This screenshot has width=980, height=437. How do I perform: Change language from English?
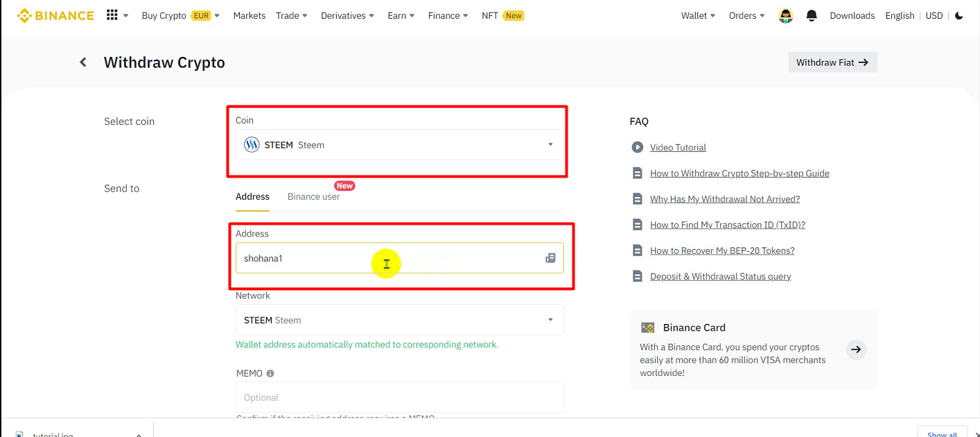[x=900, y=15]
